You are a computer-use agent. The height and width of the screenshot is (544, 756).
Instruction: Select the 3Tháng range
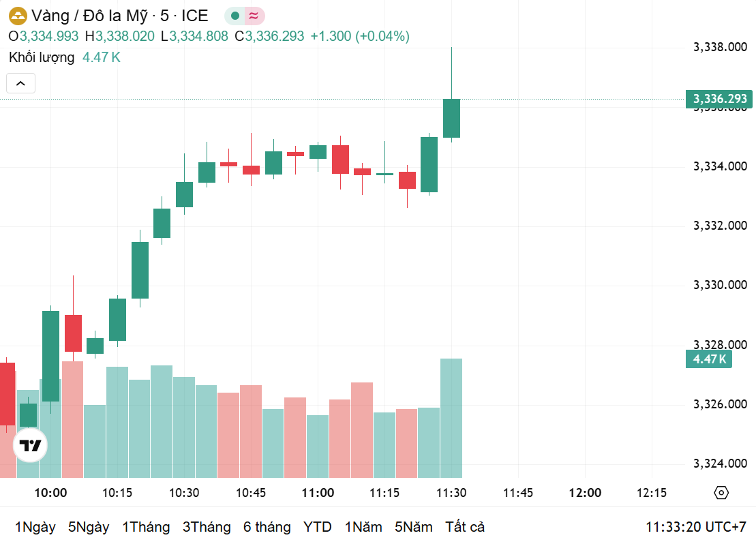[x=207, y=527]
